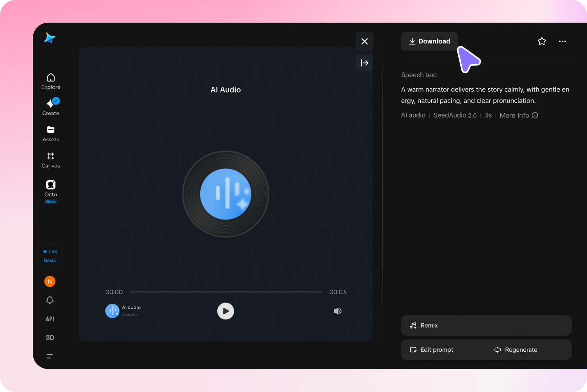Click the info circle icon beside More info

click(x=535, y=115)
